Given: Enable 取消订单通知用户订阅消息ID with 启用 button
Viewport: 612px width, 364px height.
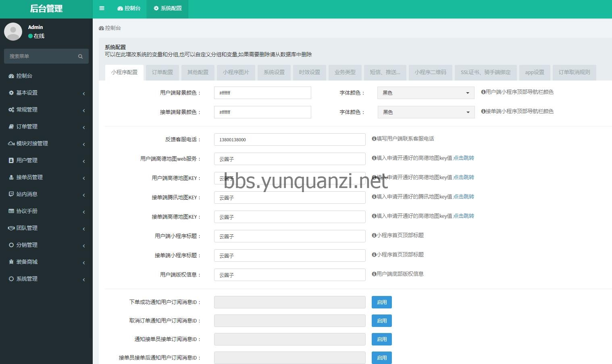Looking at the screenshot, I should coord(381,321).
